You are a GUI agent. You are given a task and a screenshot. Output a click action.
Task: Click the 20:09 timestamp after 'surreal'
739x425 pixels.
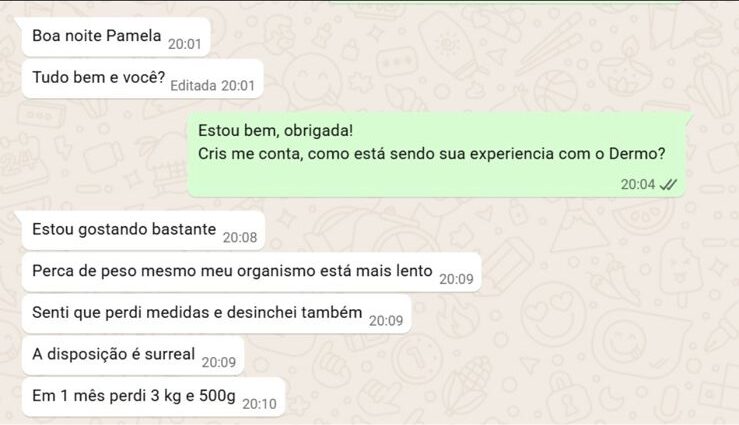click(219, 362)
